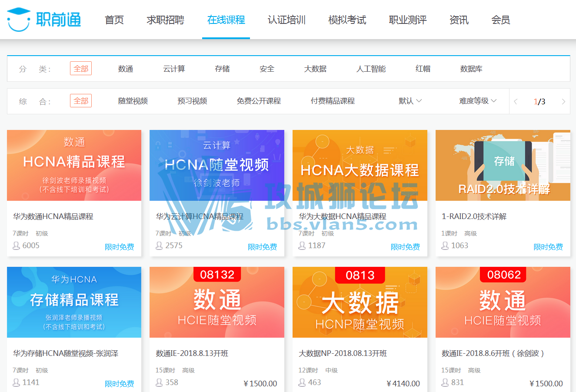Filter category by 安全
Image resolution: width=576 pixels, height=392 pixels.
point(267,69)
